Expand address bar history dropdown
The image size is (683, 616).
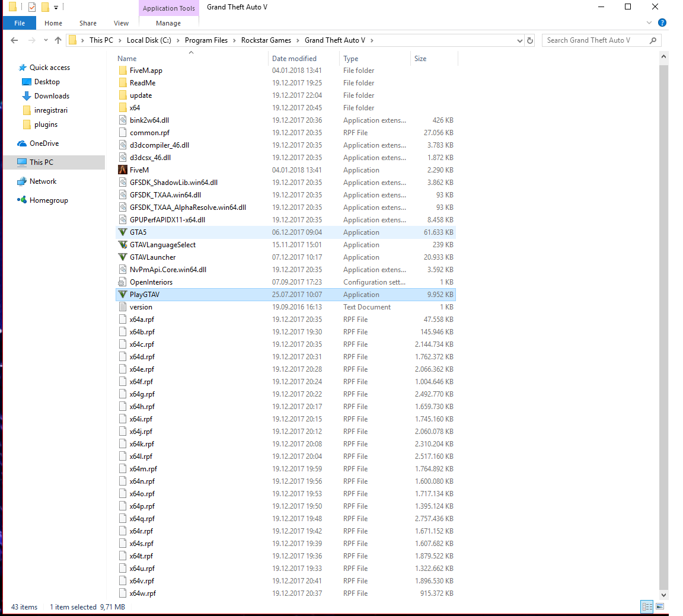click(x=519, y=40)
